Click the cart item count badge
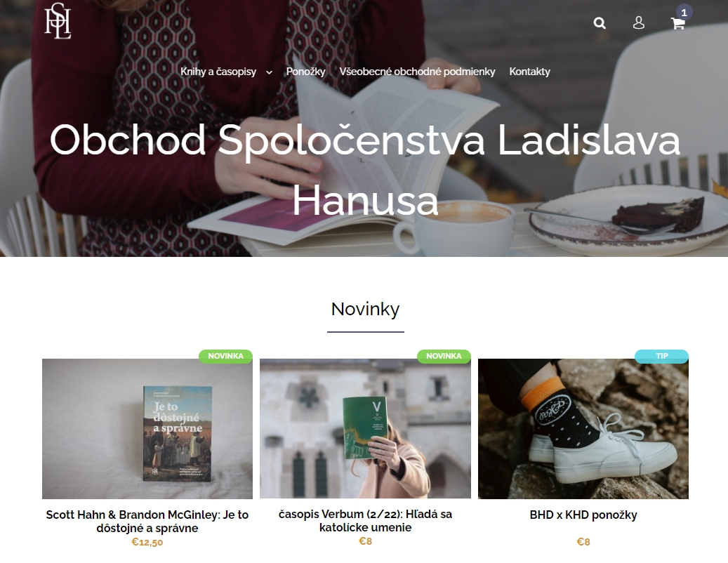The height and width of the screenshot is (563, 728). [x=684, y=13]
